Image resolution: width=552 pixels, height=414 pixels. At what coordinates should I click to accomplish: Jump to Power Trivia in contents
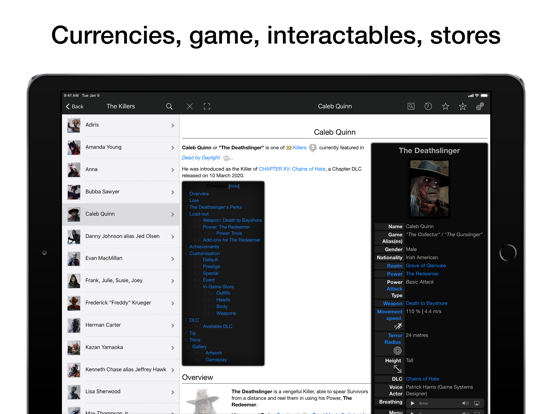pos(229,233)
